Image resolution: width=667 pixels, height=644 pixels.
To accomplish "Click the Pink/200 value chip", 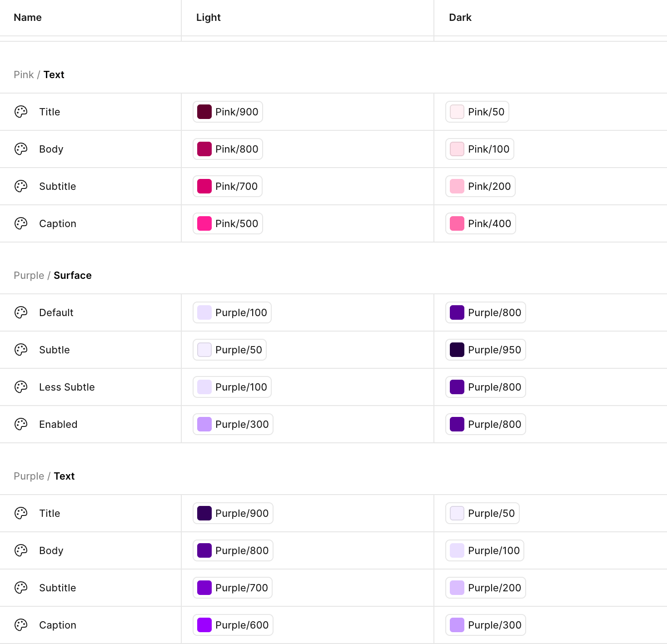I will coord(480,186).
